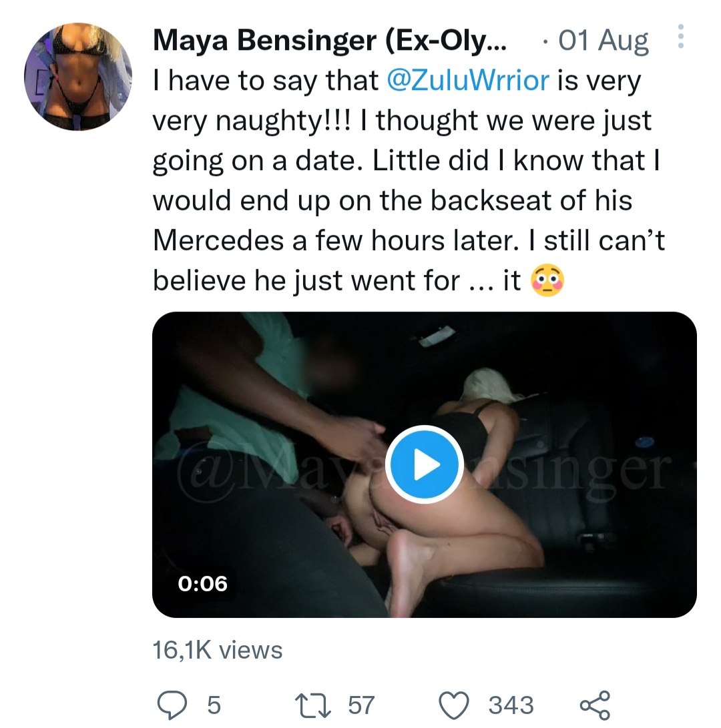Like the tweet with the heart icon
This screenshot has height=728, width=721.
point(455,705)
